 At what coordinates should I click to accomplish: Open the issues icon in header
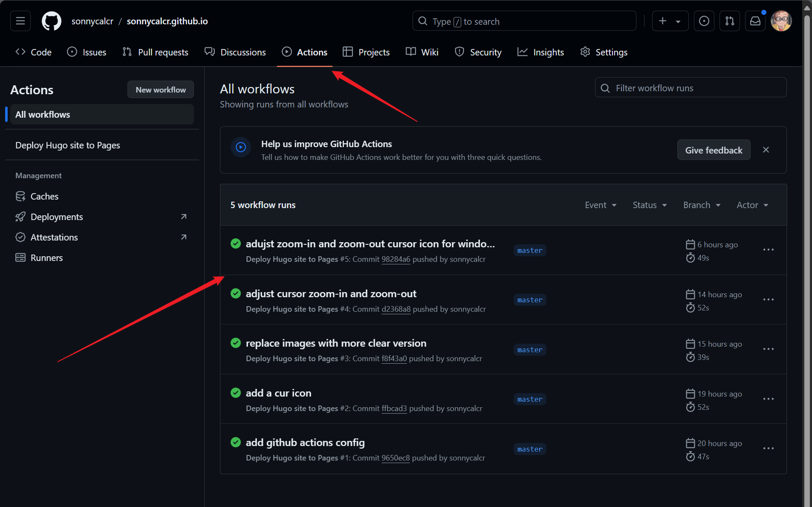coord(704,21)
